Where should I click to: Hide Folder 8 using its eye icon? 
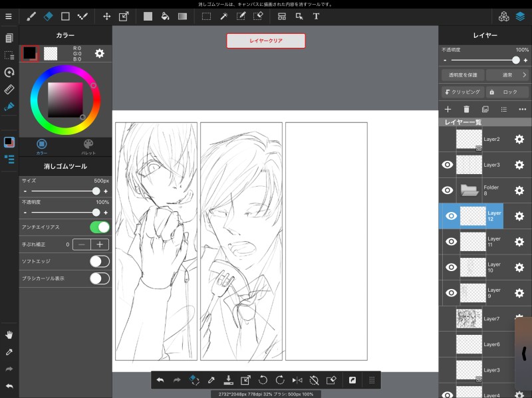coord(448,190)
